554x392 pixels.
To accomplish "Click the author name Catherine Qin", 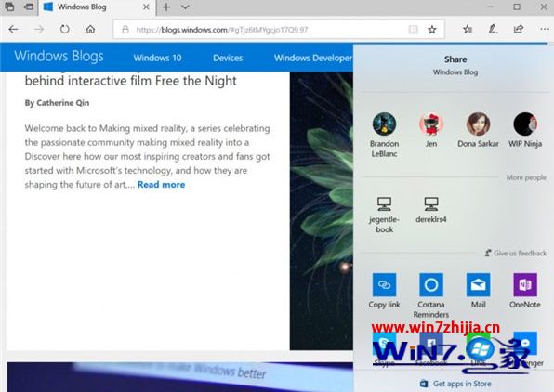I will pyautogui.click(x=63, y=103).
